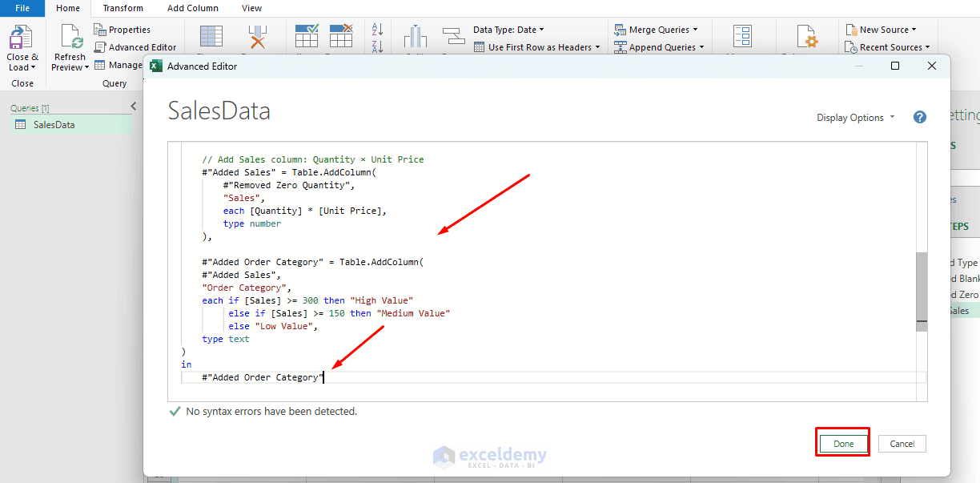
Task: Click the Keep Rows icon
Action: coord(307,36)
